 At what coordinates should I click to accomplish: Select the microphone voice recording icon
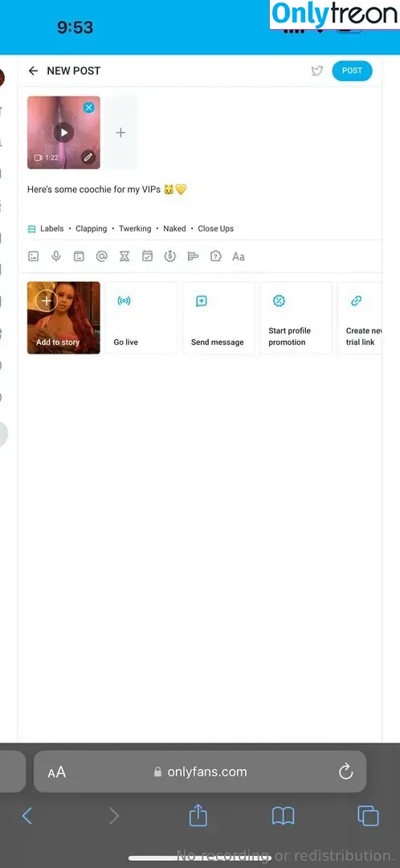coord(56,256)
